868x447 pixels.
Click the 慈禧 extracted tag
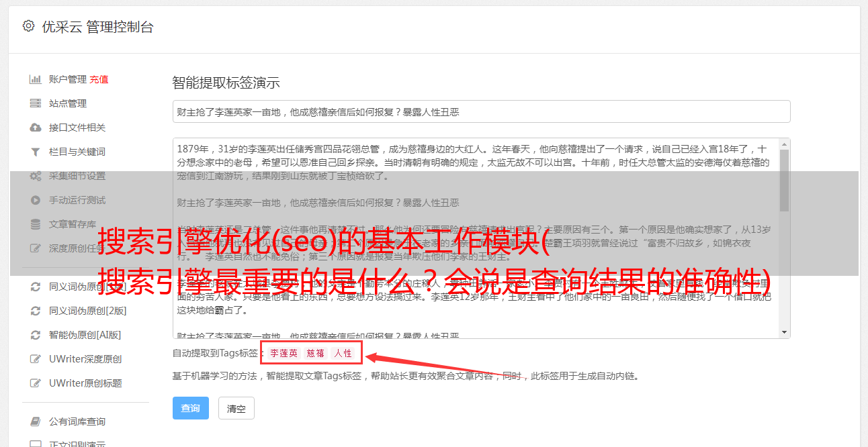[x=316, y=353]
